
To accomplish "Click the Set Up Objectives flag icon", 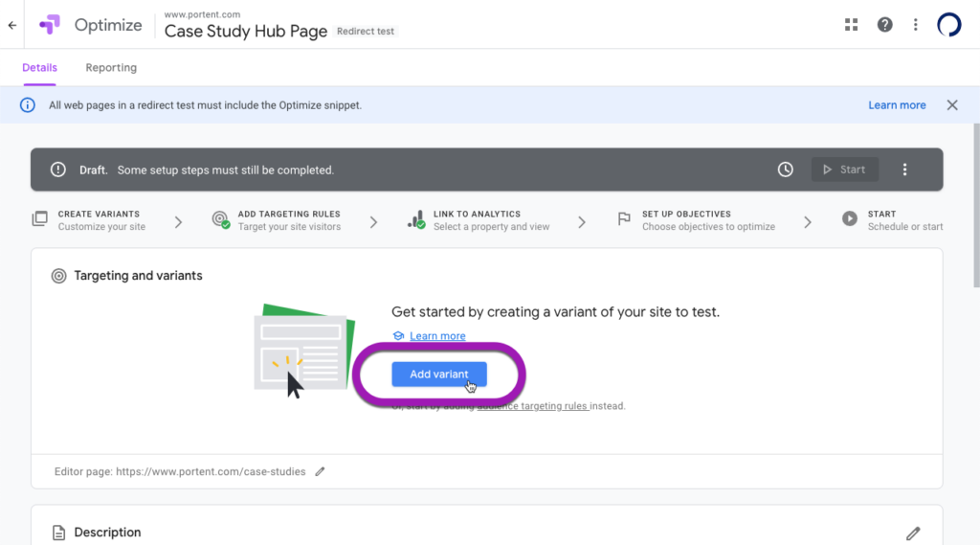I will (624, 219).
